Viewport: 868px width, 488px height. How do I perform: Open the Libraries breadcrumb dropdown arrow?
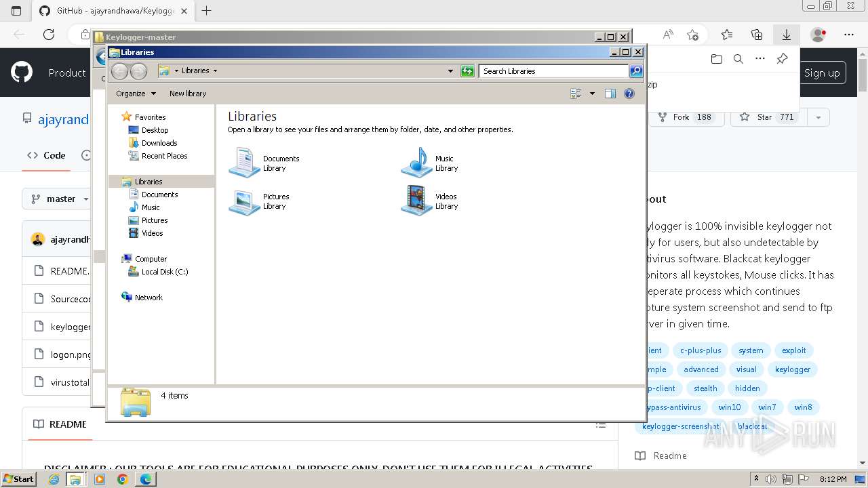216,70
